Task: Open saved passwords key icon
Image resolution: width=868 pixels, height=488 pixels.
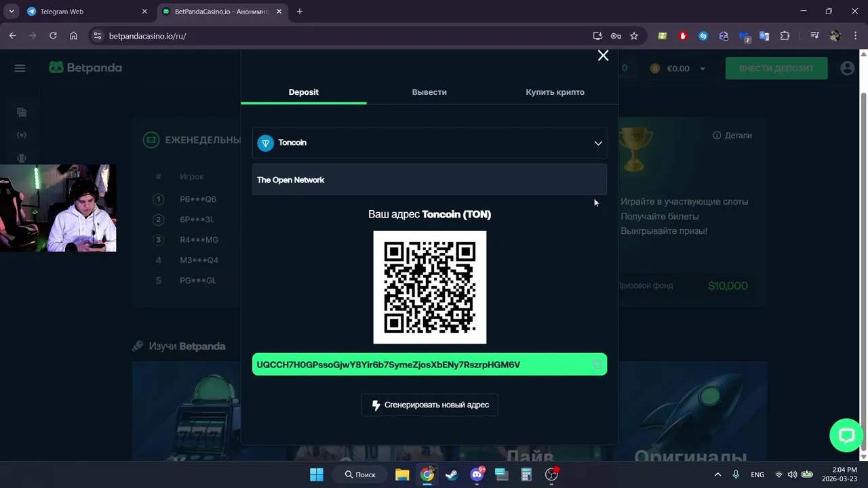Action: [616, 36]
